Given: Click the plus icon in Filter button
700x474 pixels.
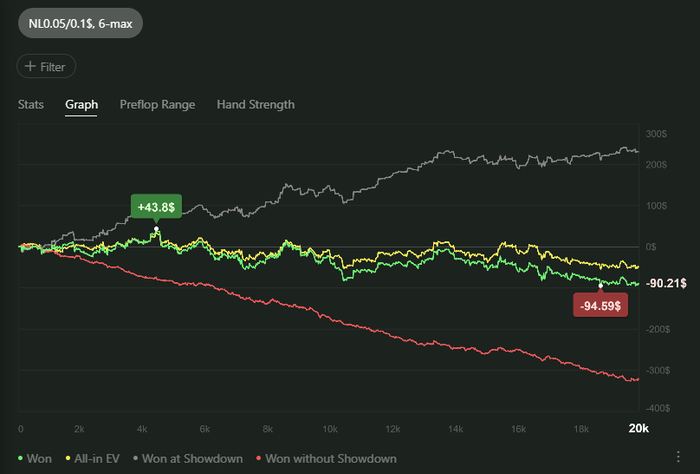Looking at the screenshot, I should (31, 67).
